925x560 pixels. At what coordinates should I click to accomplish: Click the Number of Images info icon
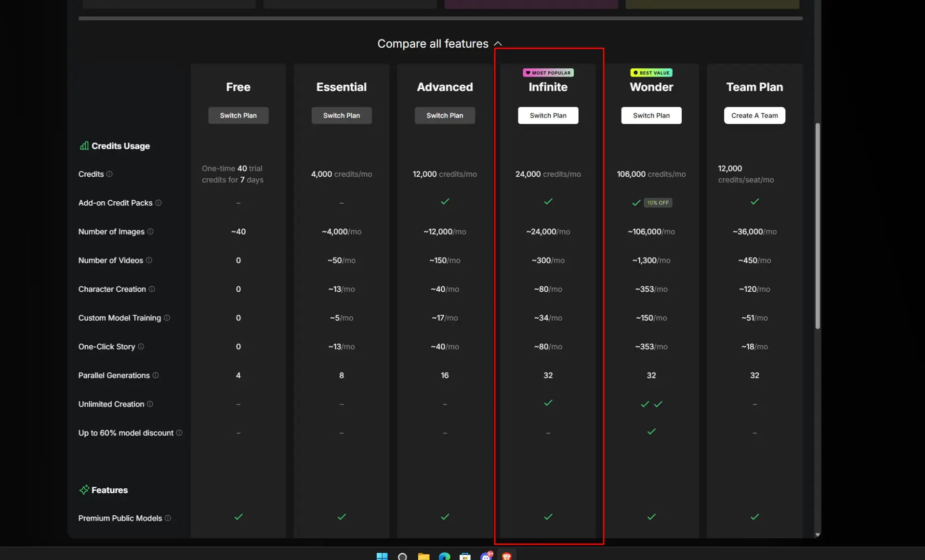pos(150,232)
